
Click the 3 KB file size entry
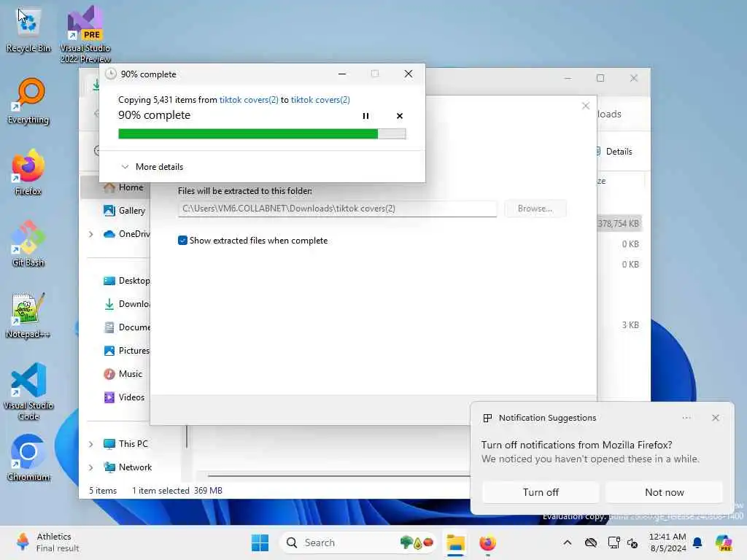pos(630,324)
